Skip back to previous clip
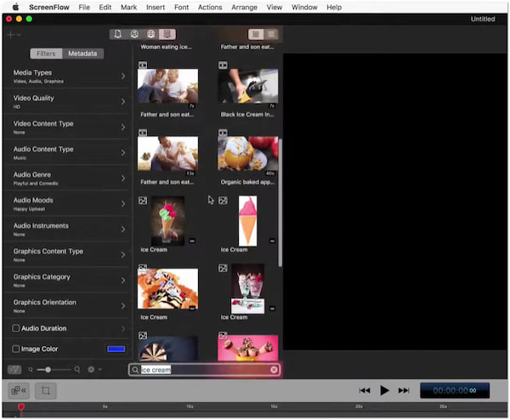The width and height of the screenshot is (510, 420). tap(365, 390)
